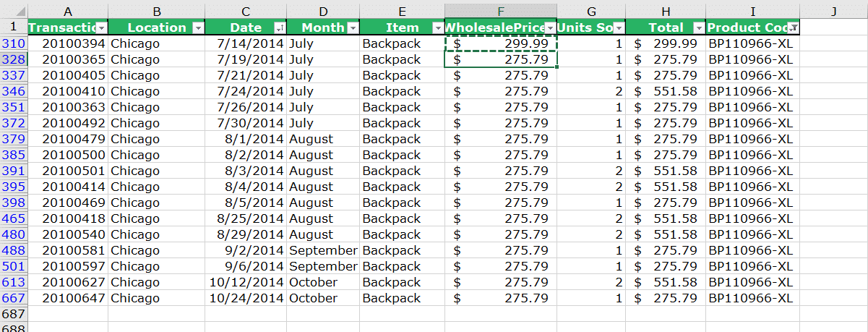Open the Month column filter dropdown
Image resolution: width=868 pixels, height=332 pixels.
coord(353,27)
